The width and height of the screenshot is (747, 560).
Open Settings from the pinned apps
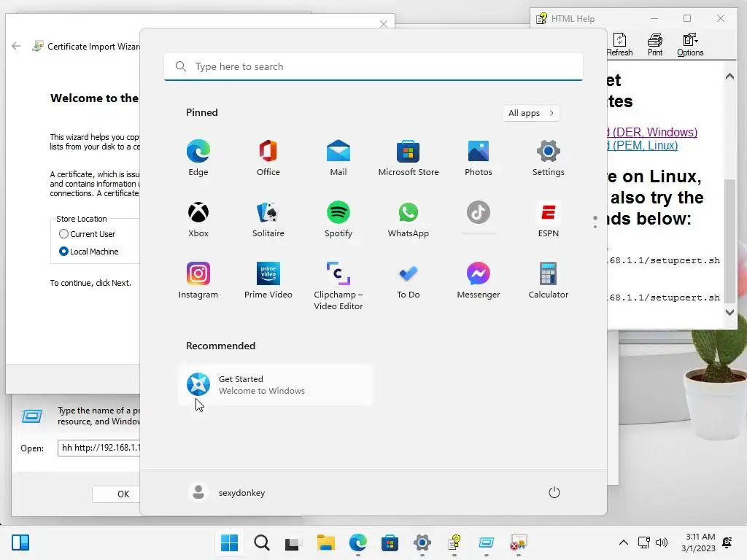click(x=549, y=157)
